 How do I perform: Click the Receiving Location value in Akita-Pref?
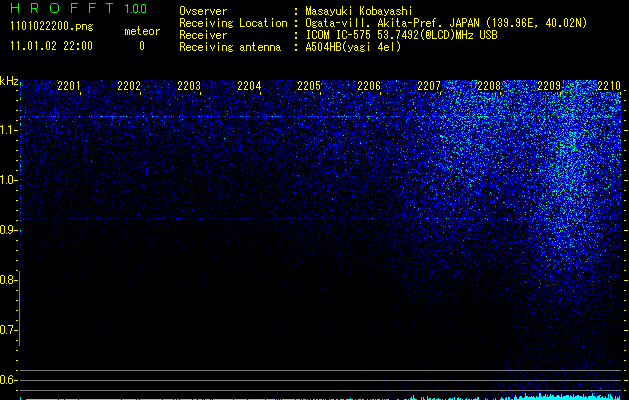pos(446,23)
